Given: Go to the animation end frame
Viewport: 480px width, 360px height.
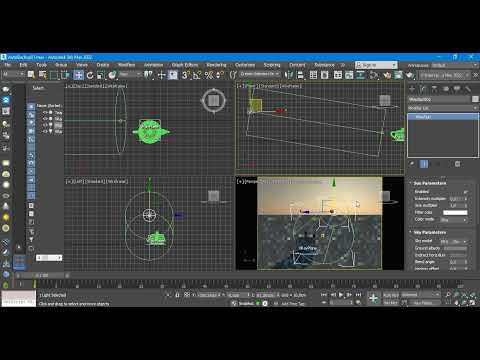Looking at the screenshot, I should pos(358,295).
